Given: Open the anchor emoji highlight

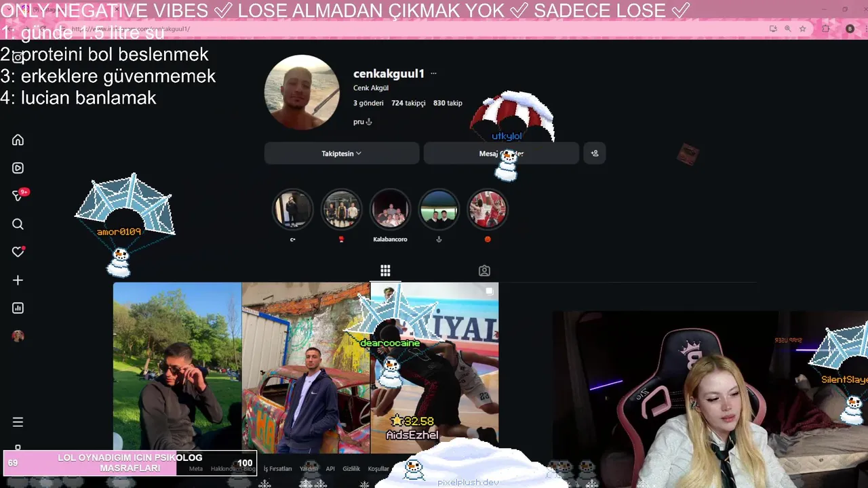Looking at the screenshot, I should 439,209.
